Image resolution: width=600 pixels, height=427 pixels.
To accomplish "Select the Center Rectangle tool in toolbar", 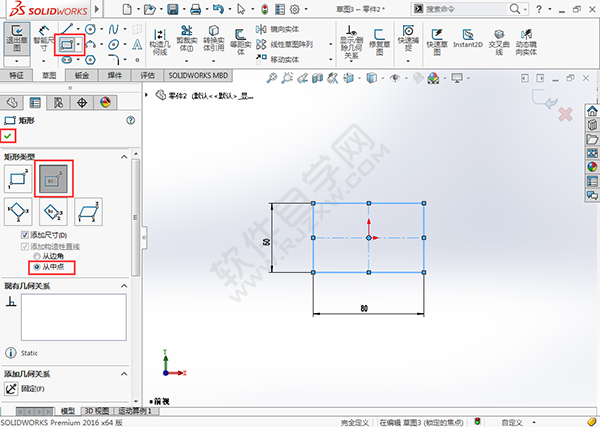I will point(67,45).
